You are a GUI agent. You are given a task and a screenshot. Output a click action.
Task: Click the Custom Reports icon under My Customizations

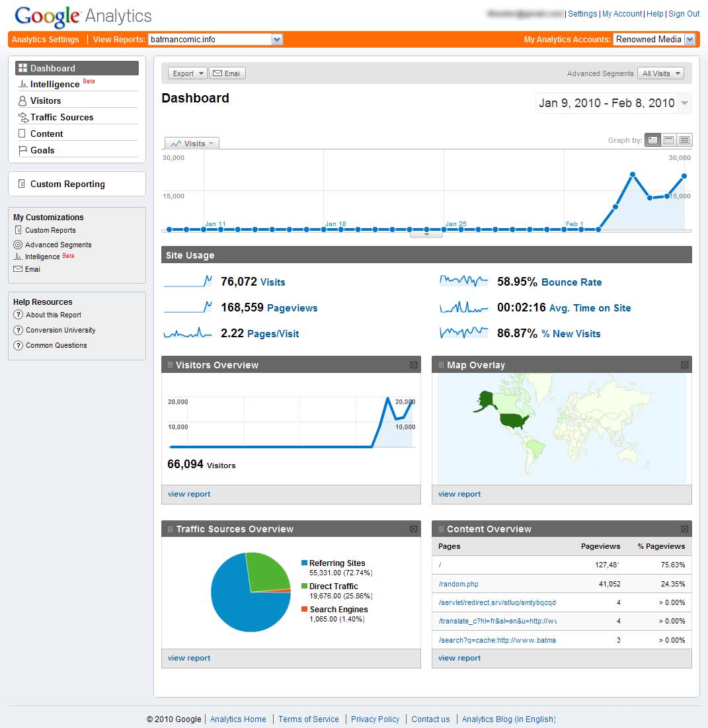(18, 230)
